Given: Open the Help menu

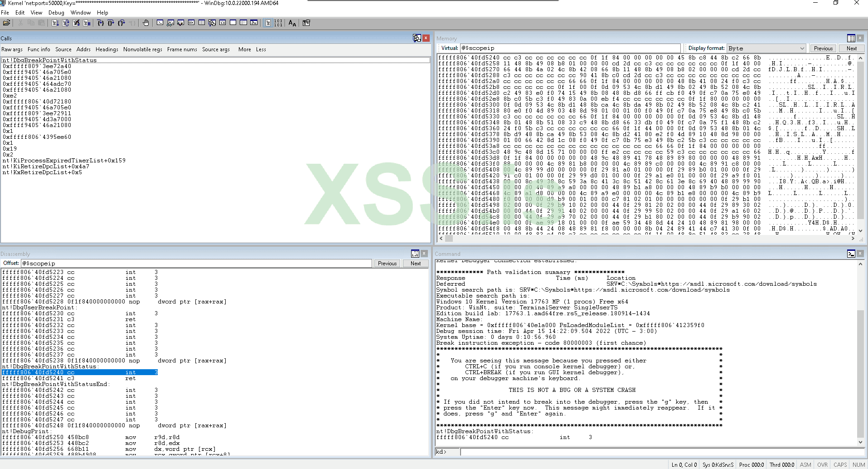Looking at the screenshot, I should [x=103, y=13].
